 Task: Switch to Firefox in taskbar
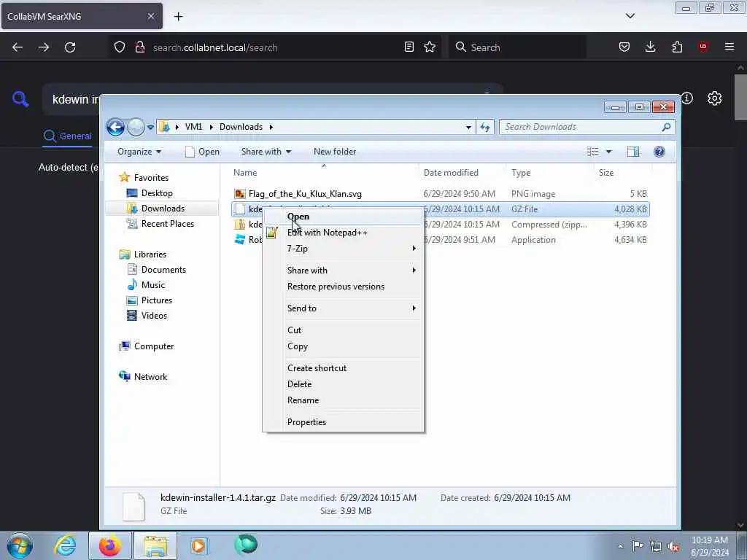click(109, 545)
